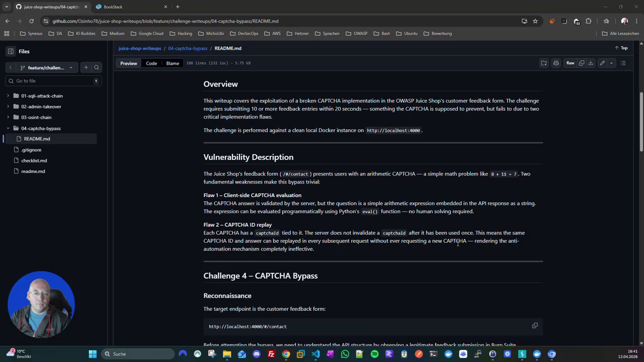
Task: Bookmark this page with the star icon
Action: click(x=535, y=21)
